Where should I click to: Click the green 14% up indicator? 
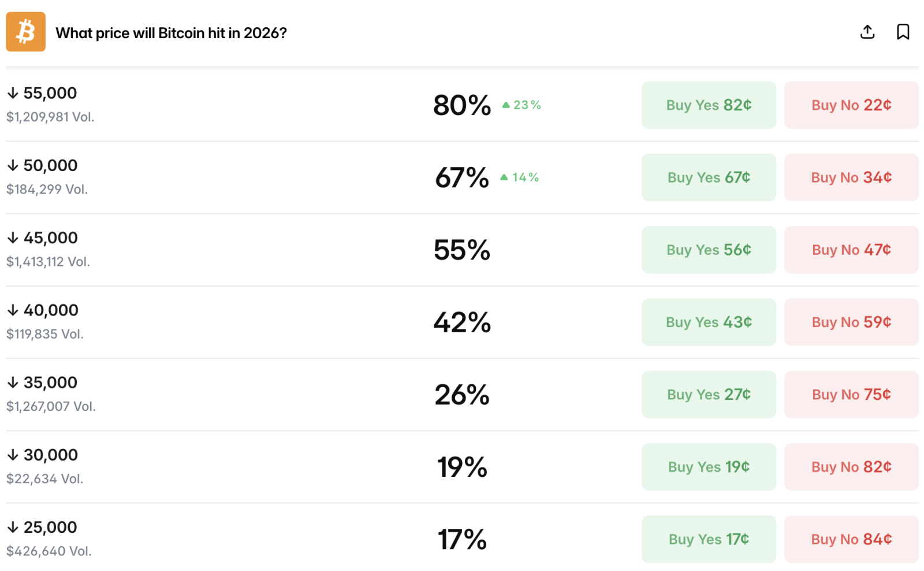click(520, 177)
